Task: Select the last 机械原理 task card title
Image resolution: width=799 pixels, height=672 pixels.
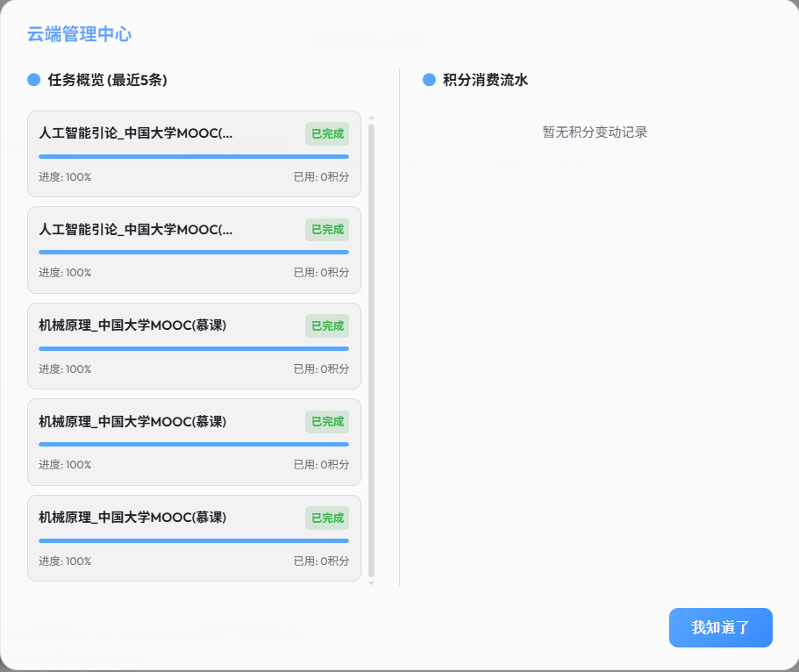Action: (132, 518)
